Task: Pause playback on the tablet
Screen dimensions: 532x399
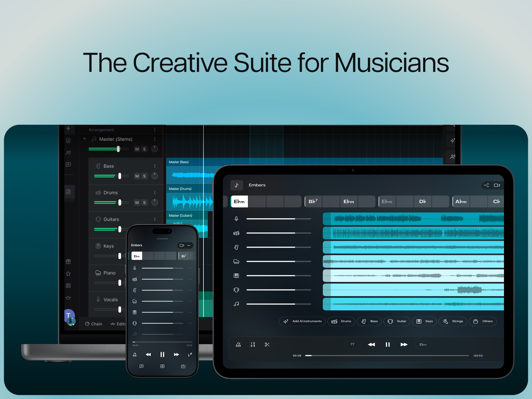Action: [388, 344]
